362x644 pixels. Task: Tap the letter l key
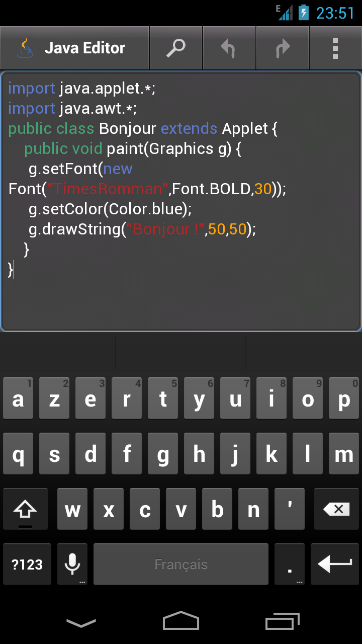point(308,454)
